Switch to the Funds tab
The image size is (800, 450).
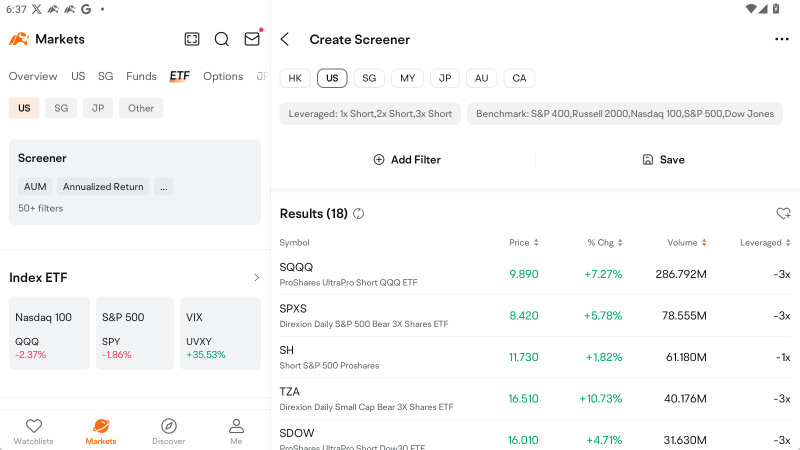pyautogui.click(x=141, y=77)
